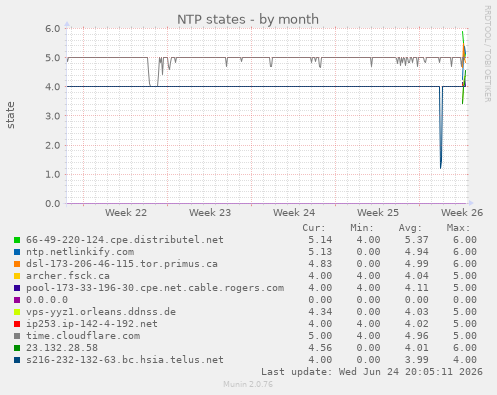The width and height of the screenshot is (497, 395).
Task: Click the graph title NTP states - by month
Action: pos(248,19)
